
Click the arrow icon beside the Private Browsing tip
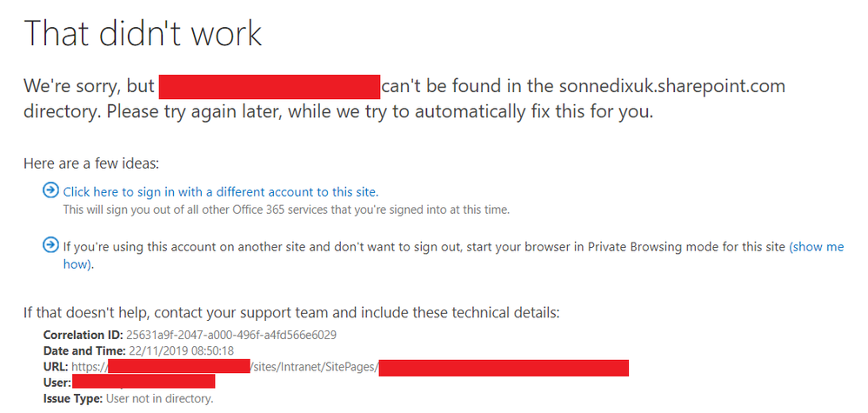50,246
